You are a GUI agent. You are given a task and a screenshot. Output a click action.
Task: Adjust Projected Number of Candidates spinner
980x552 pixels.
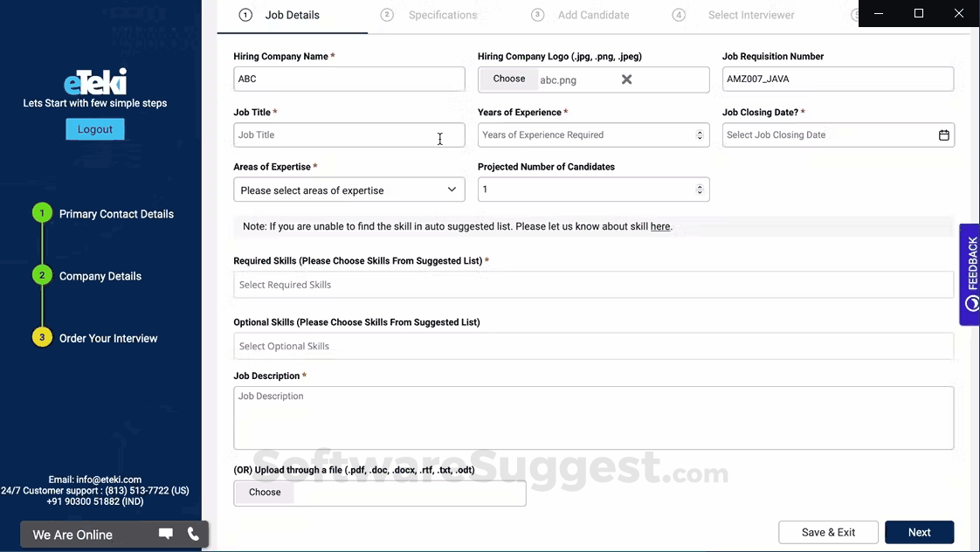700,190
